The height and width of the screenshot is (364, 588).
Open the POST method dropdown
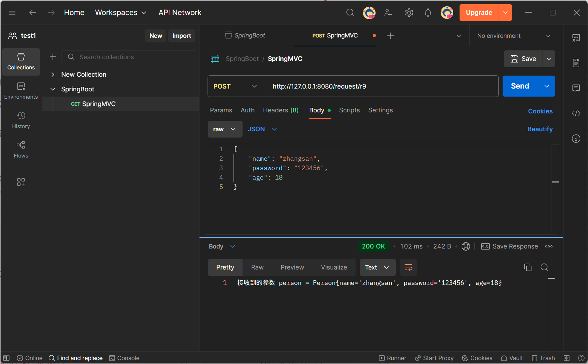coord(235,86)
